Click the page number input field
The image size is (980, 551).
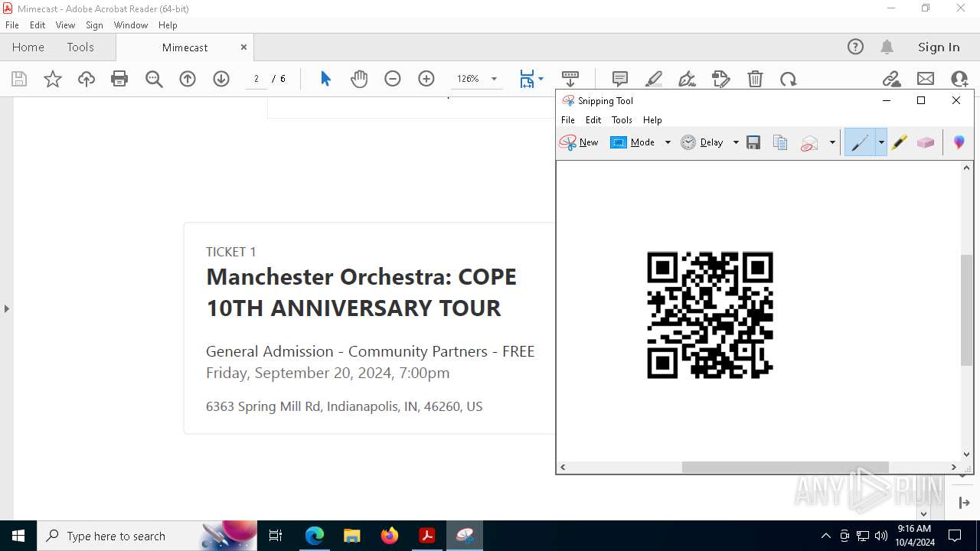click(256, 79)
